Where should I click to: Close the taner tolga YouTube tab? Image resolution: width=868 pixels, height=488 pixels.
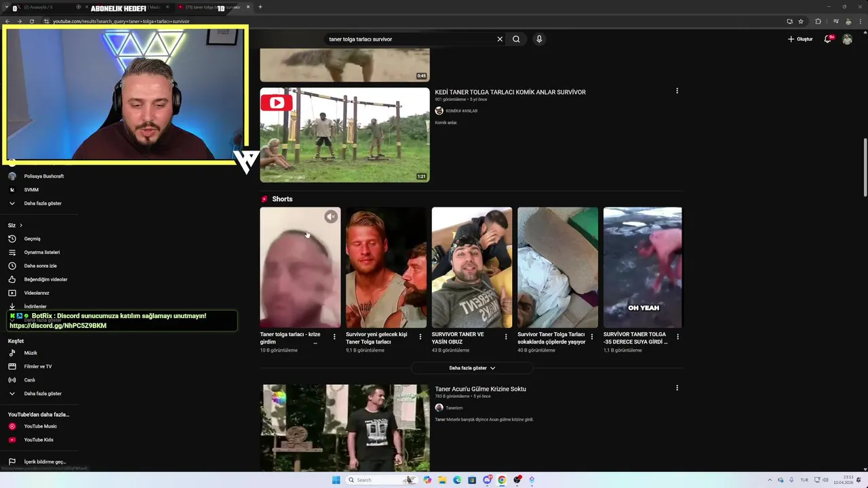(248, 7)
